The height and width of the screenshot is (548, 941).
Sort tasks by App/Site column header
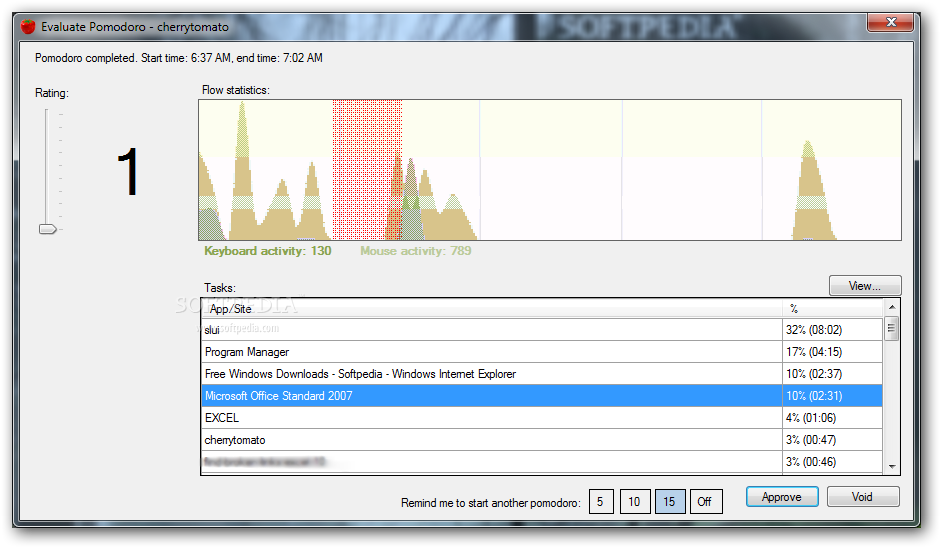pos(492,309)
